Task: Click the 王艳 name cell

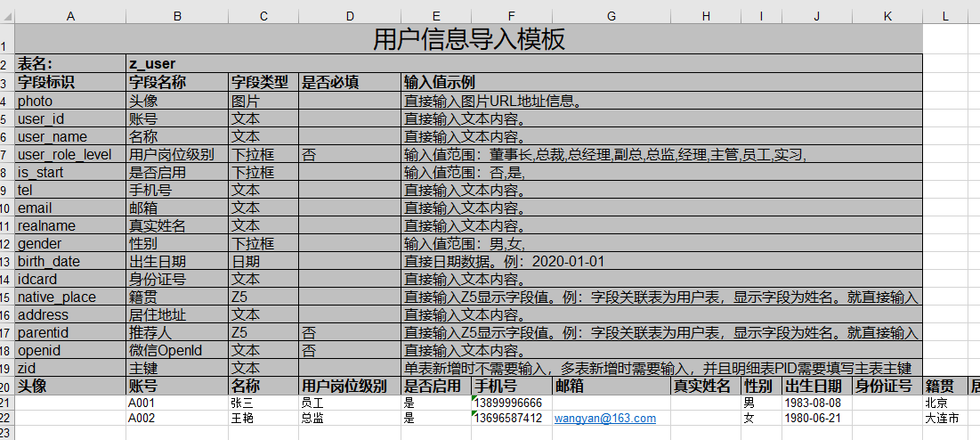Action: point(263,418)
